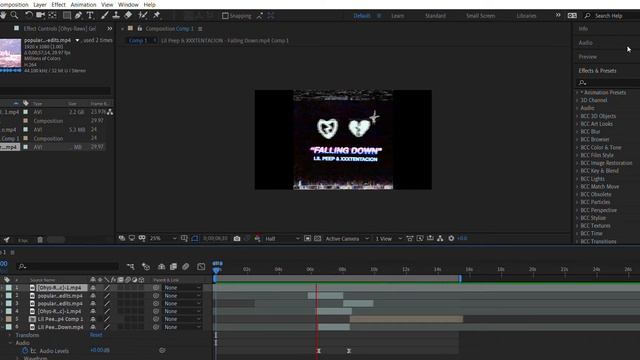Viewport: 640px width, 360px height.
Task: Open composition flowchart icon in viewer
Action: coord(440,238)
